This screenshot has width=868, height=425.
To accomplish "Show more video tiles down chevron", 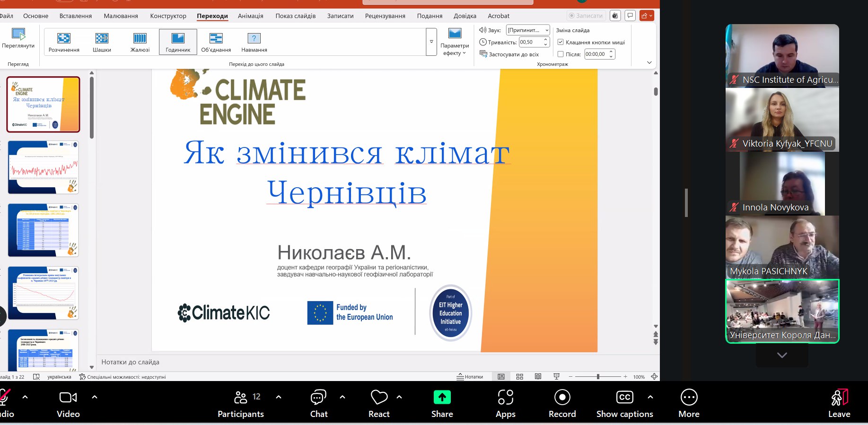I will 782,355.
